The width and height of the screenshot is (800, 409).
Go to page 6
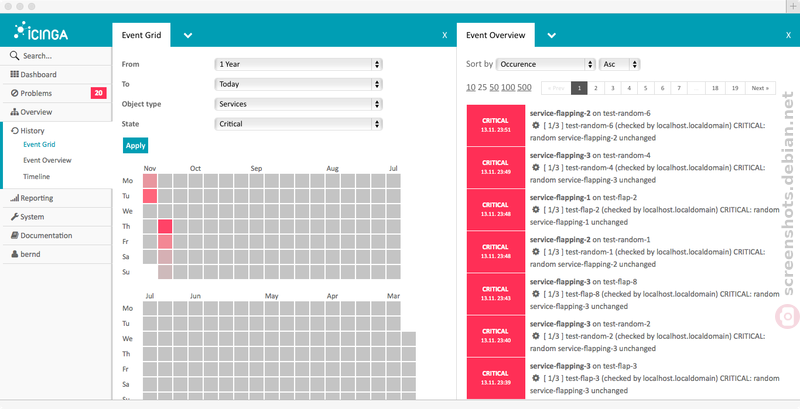[662, 88]
